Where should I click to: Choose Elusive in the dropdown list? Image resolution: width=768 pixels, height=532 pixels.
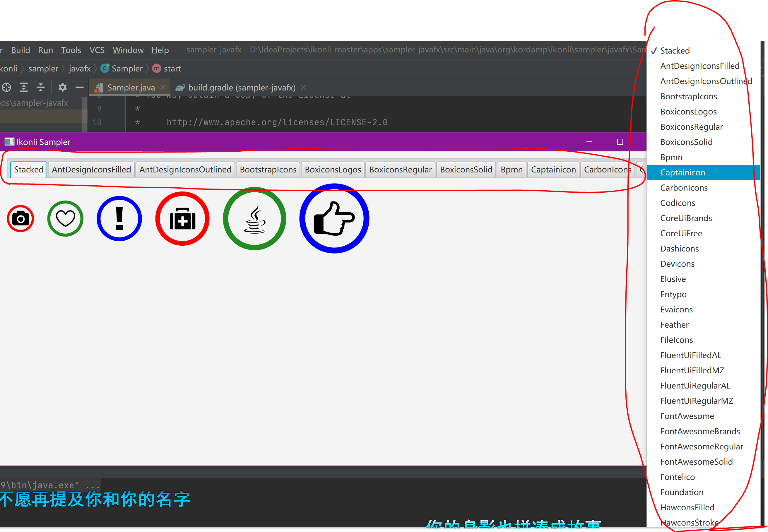tap(703, 279)
